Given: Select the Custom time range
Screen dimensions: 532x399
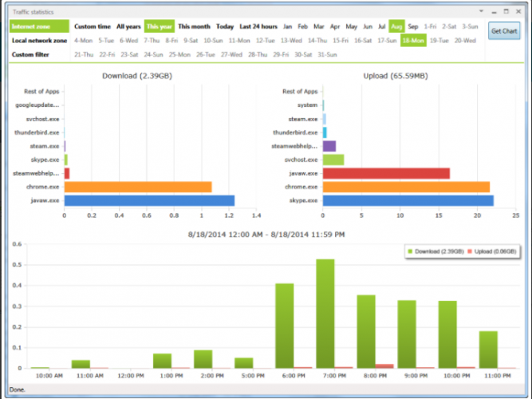Looking at the screenshot, I should [93, 26].
